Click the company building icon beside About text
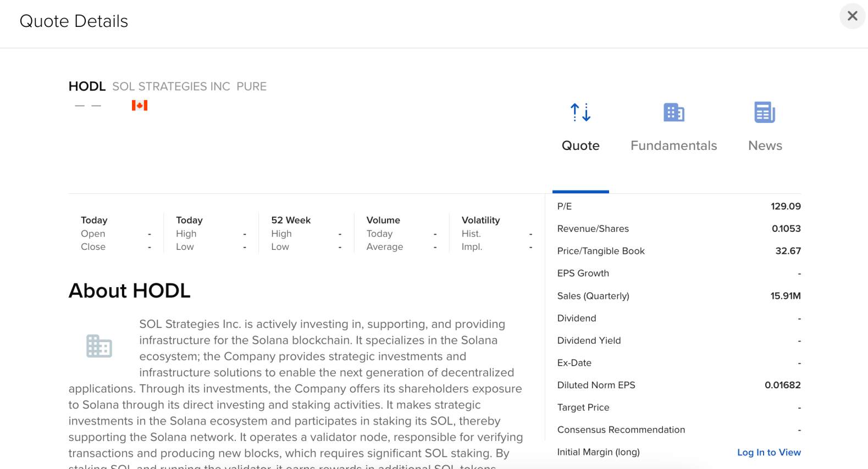868x469 pixels. point(99,346)
